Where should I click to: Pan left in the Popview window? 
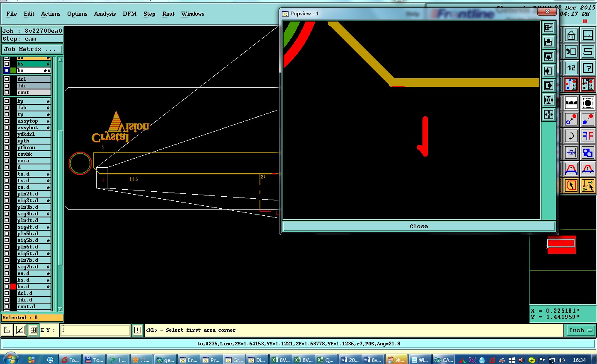coord(548,71)
